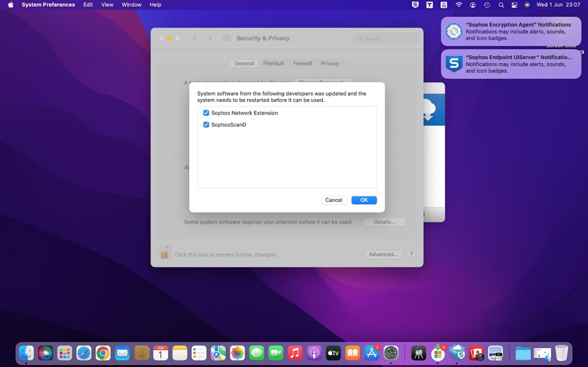The height and width of the screenshot is (367, 588).
Task: Open the System Preferences app menu
Action: (x=48, y=5)
